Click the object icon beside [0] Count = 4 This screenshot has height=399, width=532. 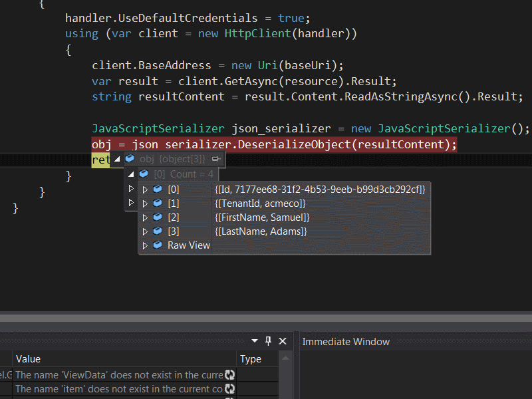click(x=144, y=174)
